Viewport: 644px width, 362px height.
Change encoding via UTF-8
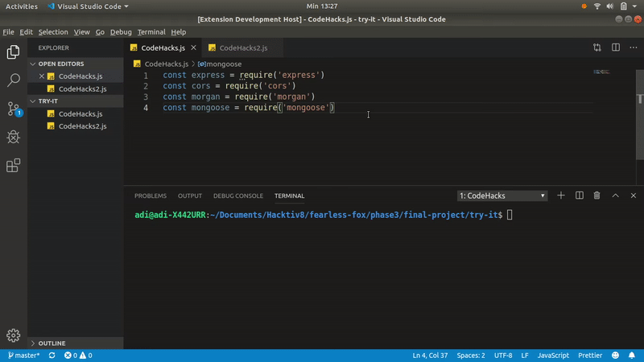point(503,356)
